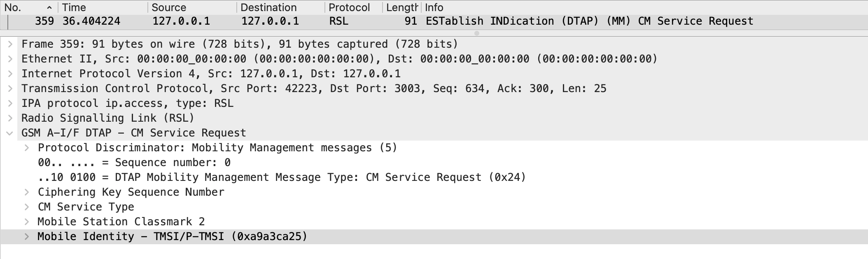Expand the Frame 359 details row

pos(10,44)
